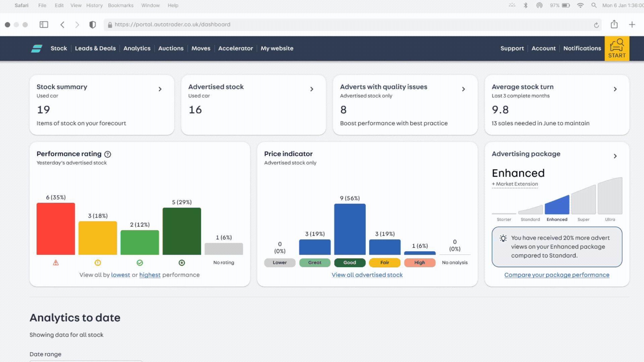This screenshot has height=362, width=644.
Task: Click the Performance rating help question icon
Action: point(108,154)
